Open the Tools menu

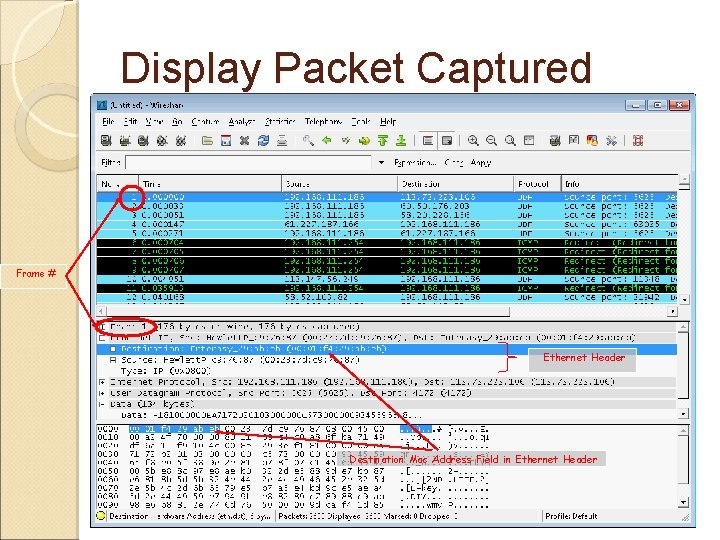pyautogui.click(x=361, y=122)
